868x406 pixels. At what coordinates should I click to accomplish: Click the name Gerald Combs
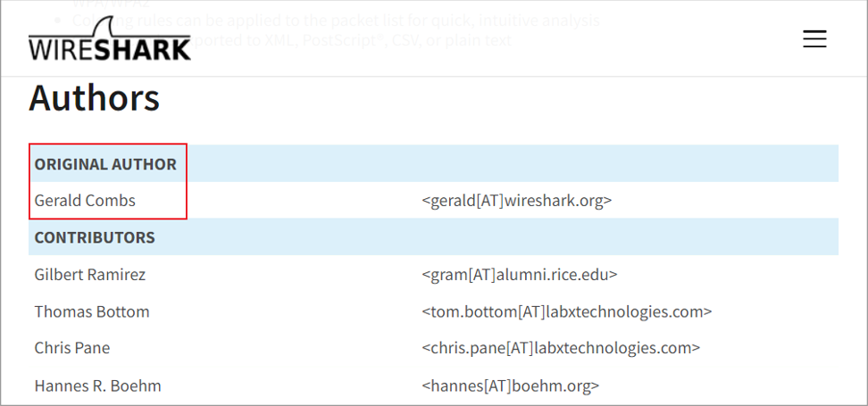85,200
